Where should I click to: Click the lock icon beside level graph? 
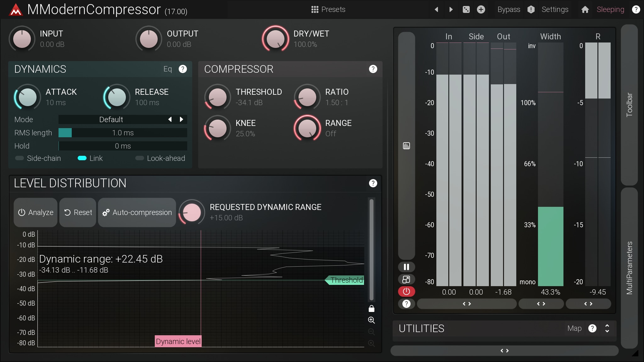(371, 308)
